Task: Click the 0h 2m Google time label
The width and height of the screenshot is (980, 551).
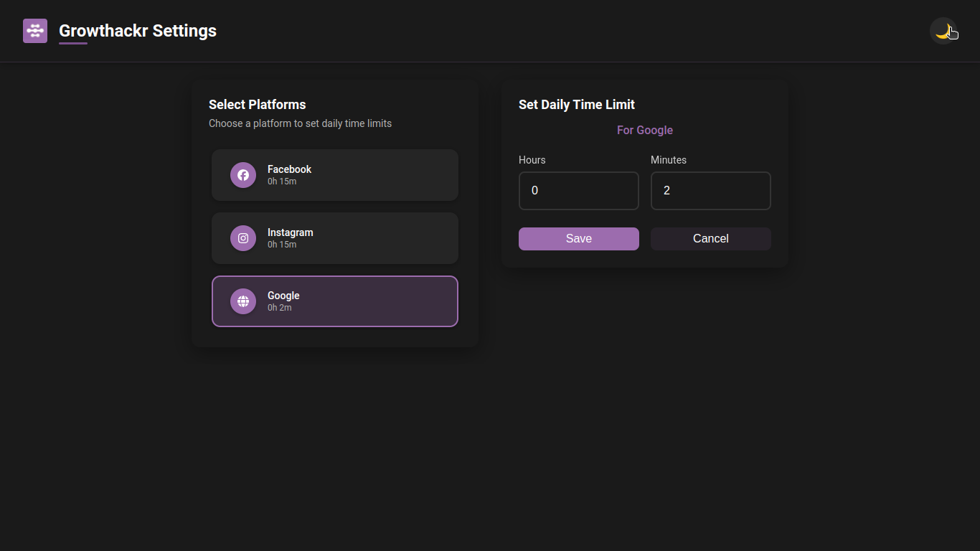Action: [280, 307]
